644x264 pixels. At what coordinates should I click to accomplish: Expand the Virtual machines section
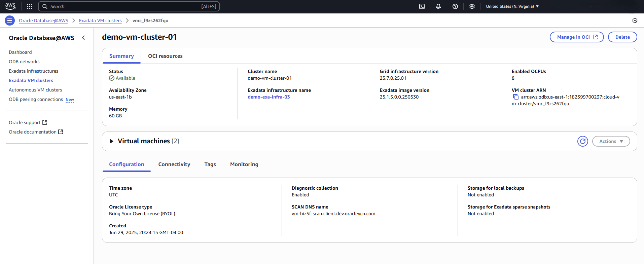tap(111, 141)
